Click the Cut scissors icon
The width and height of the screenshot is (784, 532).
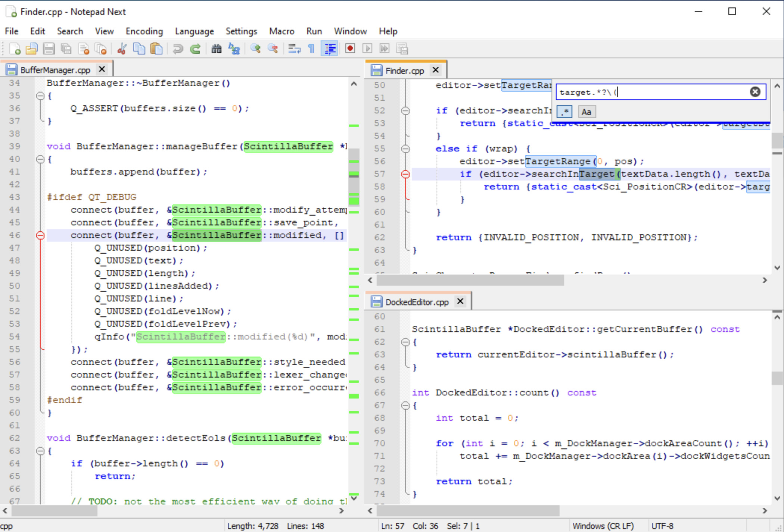click(122, 49)
